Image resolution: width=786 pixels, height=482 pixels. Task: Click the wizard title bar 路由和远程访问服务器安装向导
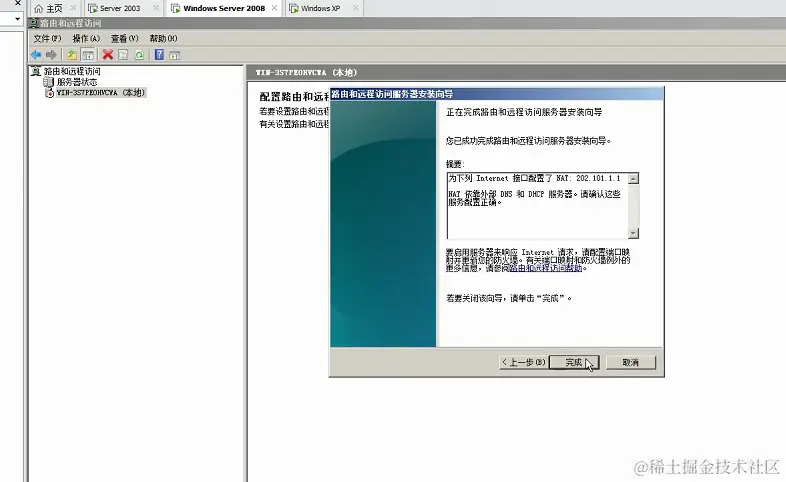click(497, 94)
